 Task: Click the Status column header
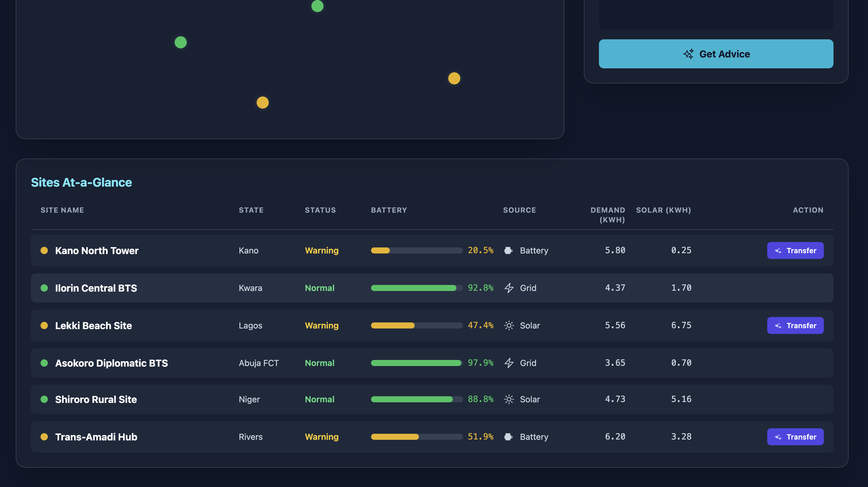[320, 210]
